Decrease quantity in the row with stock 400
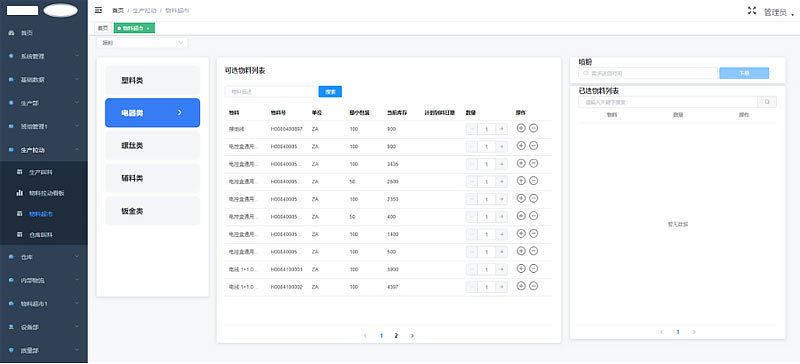Image resolution: width=800 pixels, height=364 pixels. (471, 217)
